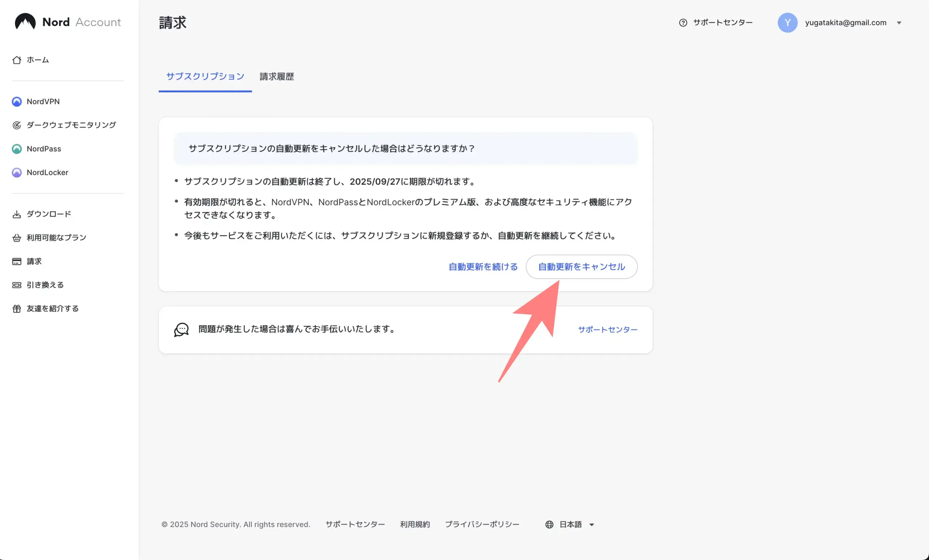
Task: Click the 自動更新をキャンセル button
Action: click(x=581, y=267)
